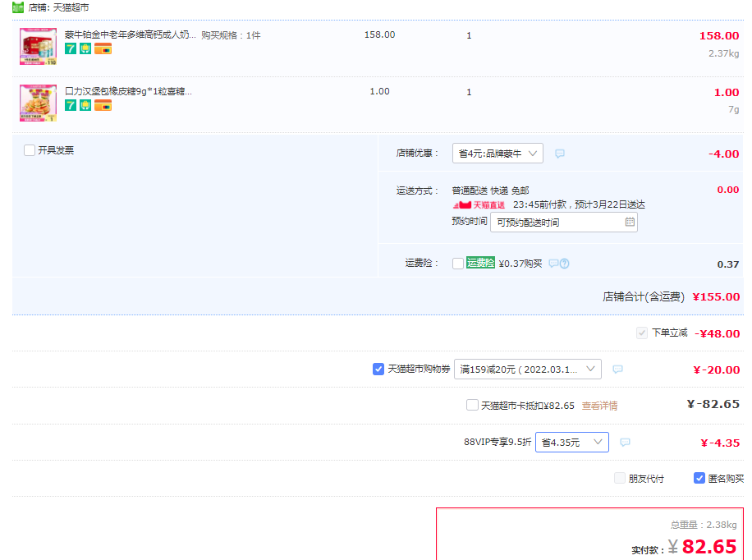Click the 7-day return icon under gummy candy
Screen dimensions: 752x560
(71, 105)
